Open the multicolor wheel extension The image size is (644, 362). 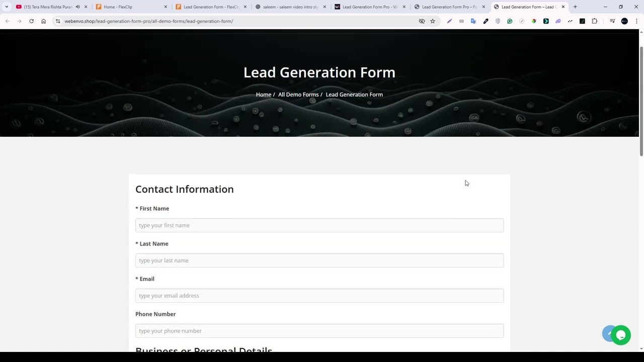click(x=534, y=21)
